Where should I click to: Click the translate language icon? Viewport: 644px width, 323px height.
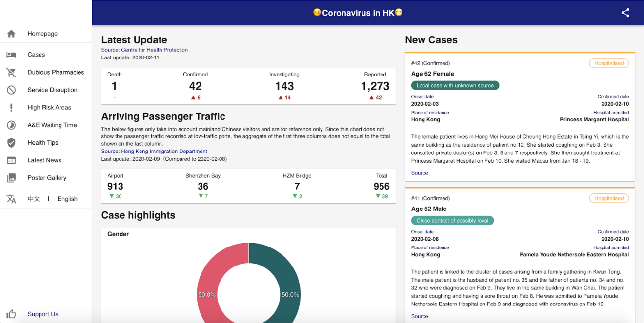[x=11, y=199]
